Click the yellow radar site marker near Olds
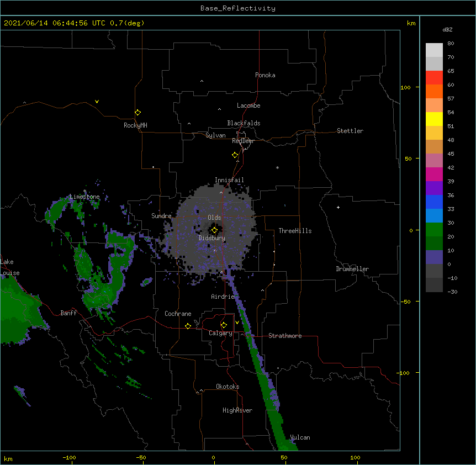Image resolution: width=476 pixels, height=465 pixels. 214,230
